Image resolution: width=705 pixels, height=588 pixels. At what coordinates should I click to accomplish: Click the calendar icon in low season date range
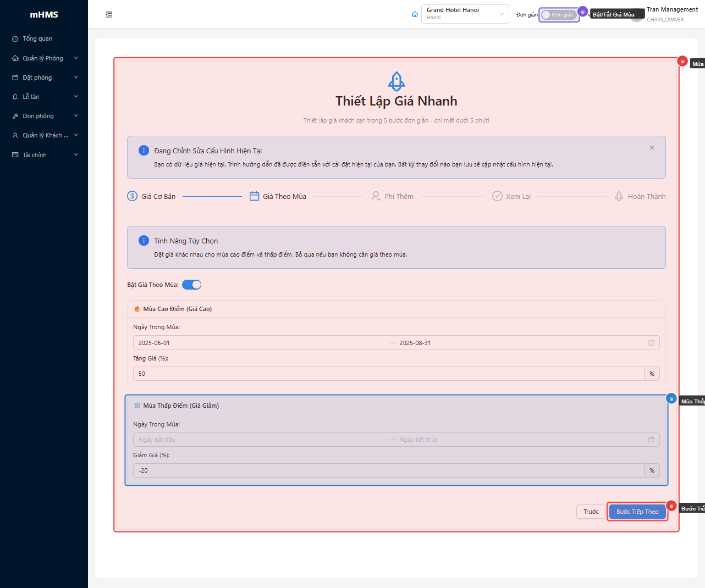651,440
